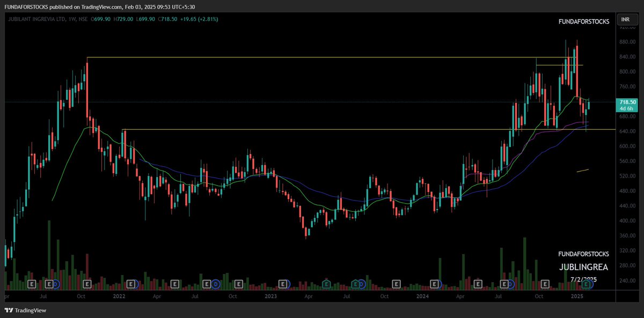Click the earnings marker after the 2024 label
This screenshot has width=644, height=318.
click(435, 283)
